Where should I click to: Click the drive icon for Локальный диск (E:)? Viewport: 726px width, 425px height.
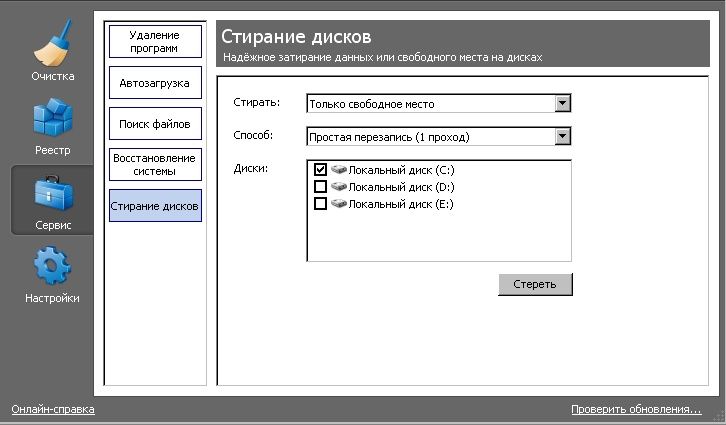pos(338,204)
